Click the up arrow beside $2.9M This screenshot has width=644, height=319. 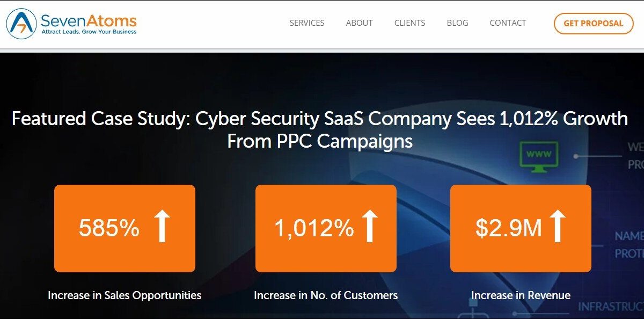pos(558,226)
